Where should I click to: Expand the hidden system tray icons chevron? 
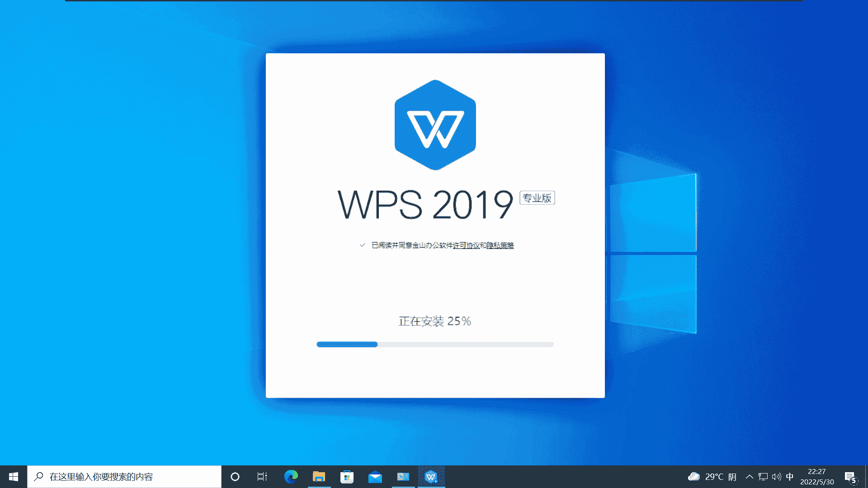coord(749,477)
